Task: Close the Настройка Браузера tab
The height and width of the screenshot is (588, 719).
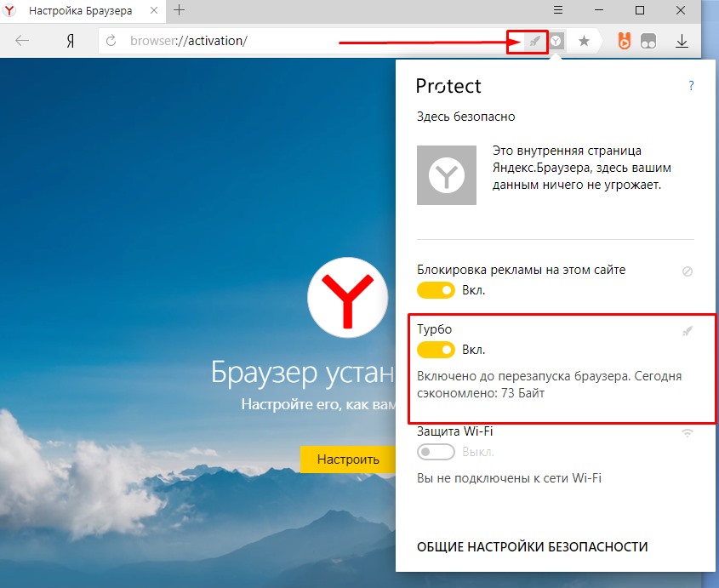Action: click(x=154, y=10)
